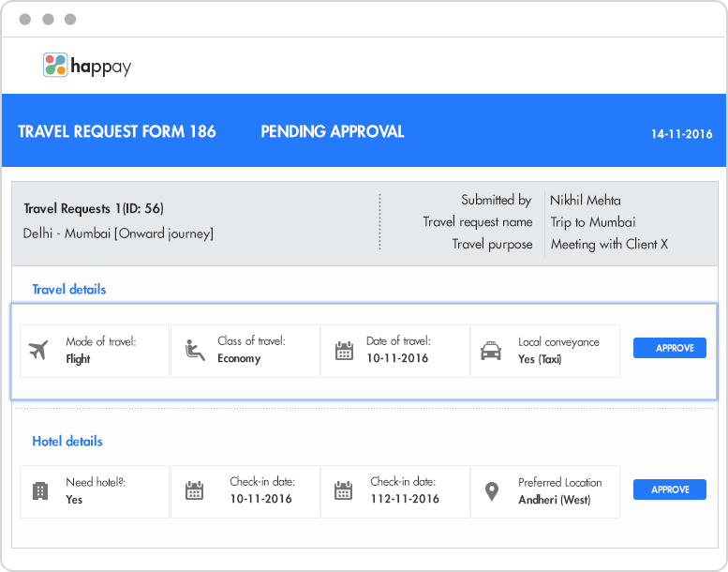Click the red window close dot
Image resolution: width=728 pixels, height=572 pixels.
pos(25,19)
